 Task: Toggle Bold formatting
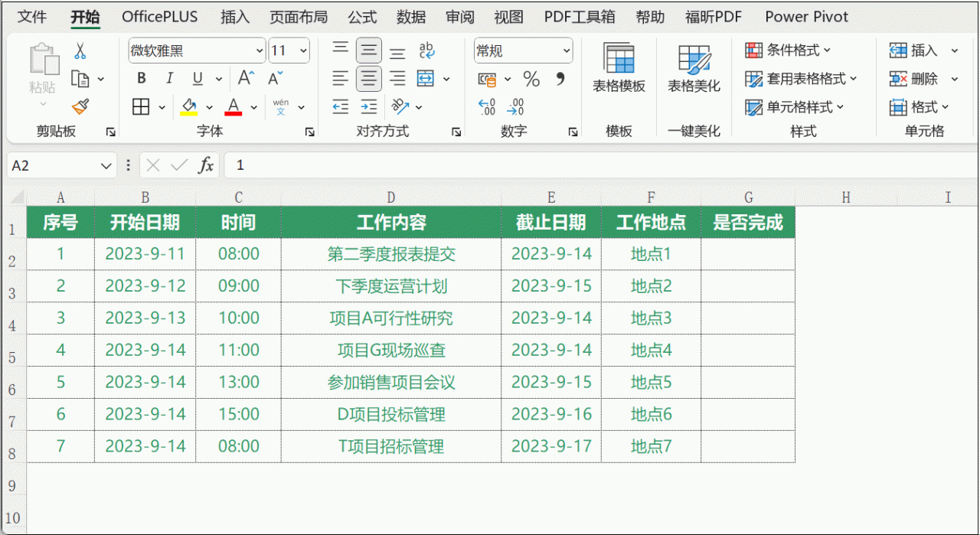pyautogui.click(x=141, y=79)
